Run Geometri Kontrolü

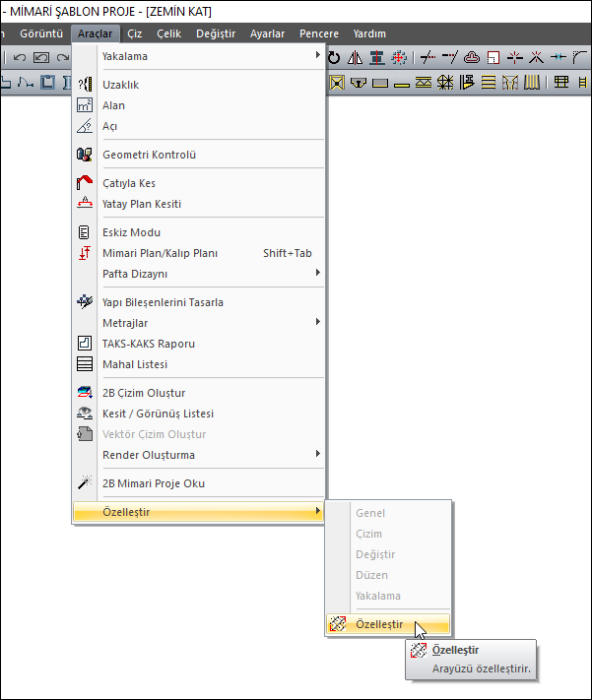pyautogui.click(x=199, y=155)
